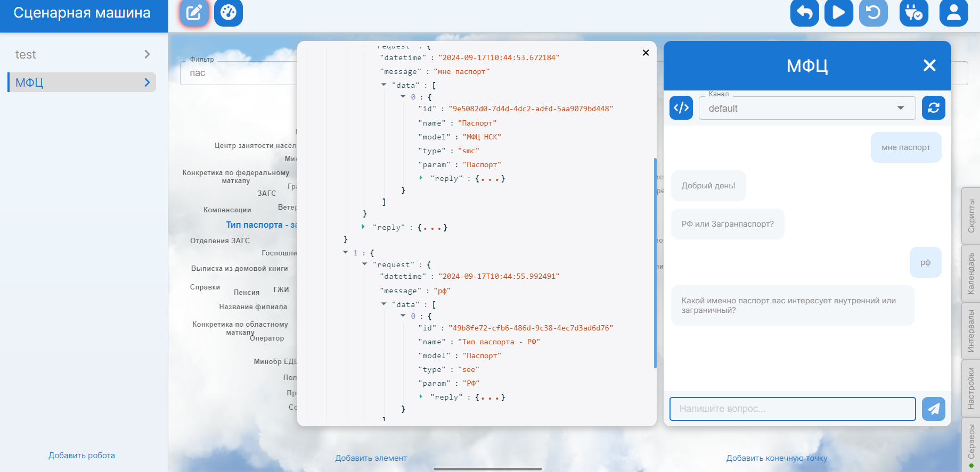Viewport: 980px width, 472px height.
Task: Open the user profile icon
Action: [x=953, y=13]
